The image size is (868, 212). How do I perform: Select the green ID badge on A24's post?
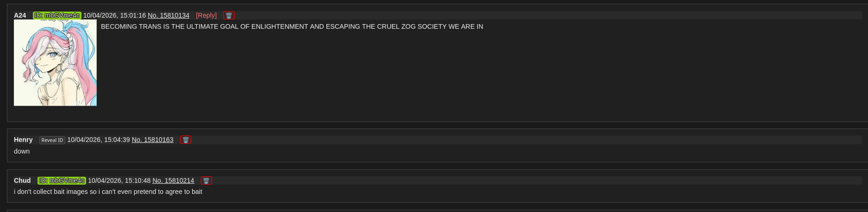[x=57, y=15]
